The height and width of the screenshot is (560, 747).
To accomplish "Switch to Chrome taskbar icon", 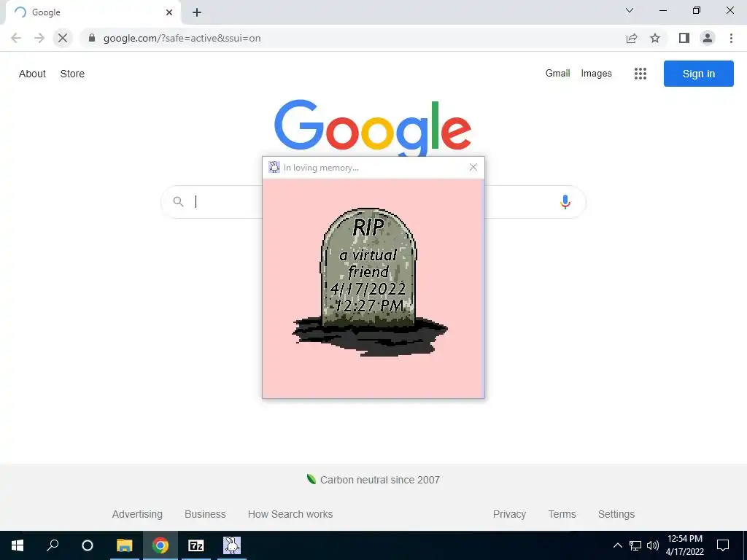I will (x=160, y=545).
